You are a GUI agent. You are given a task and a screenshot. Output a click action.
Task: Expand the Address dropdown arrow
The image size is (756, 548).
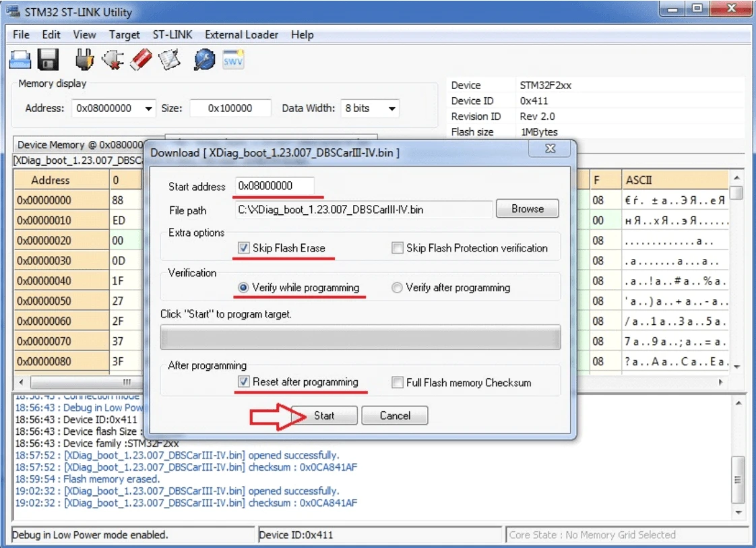[148, 109]
